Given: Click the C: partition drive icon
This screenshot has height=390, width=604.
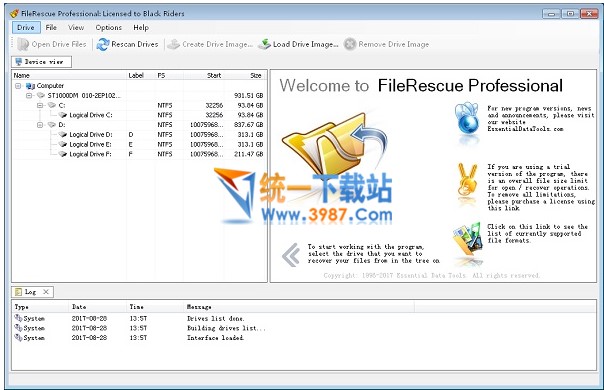Looking at the screenshot, I should [x=52, y=105].
